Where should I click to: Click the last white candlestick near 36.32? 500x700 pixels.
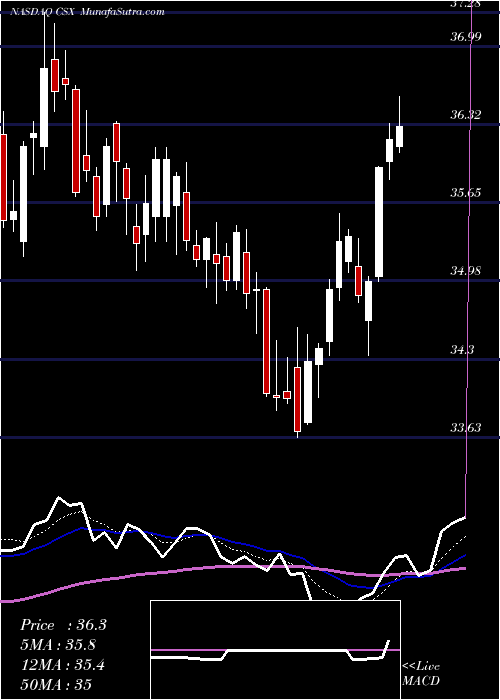point(400,136)
